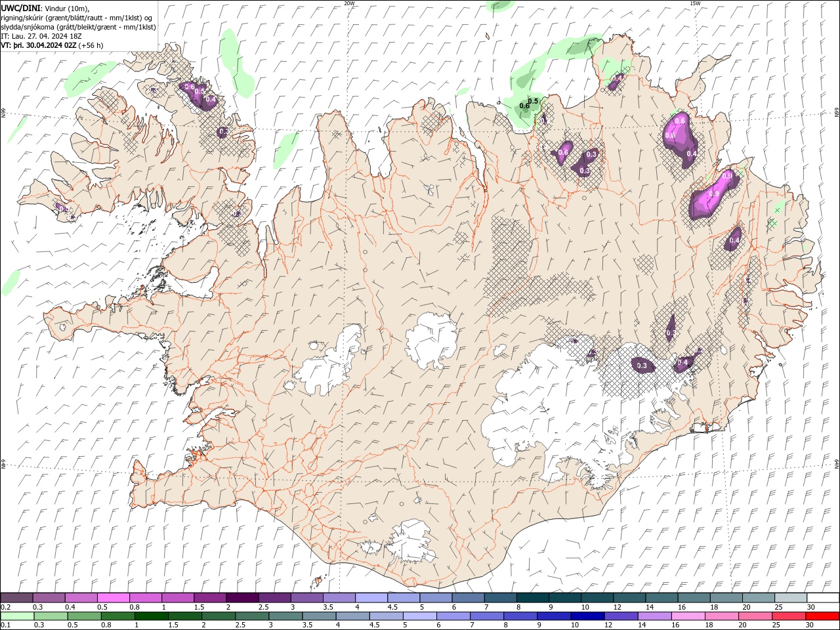The image size is (840, 630).
Task: Pick top-row swatch between 1.5 and 2
Action: tap(209, 598)
